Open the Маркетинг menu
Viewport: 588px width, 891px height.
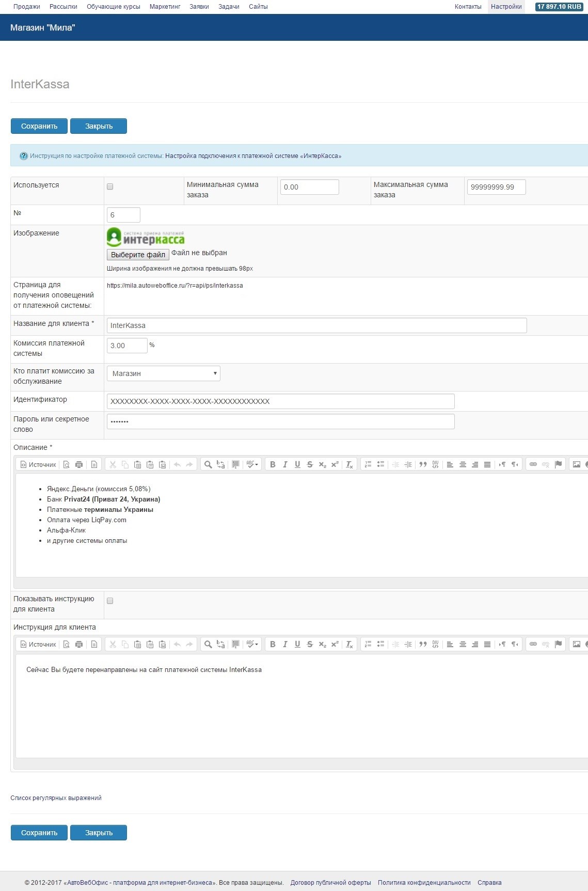(165, 7)
